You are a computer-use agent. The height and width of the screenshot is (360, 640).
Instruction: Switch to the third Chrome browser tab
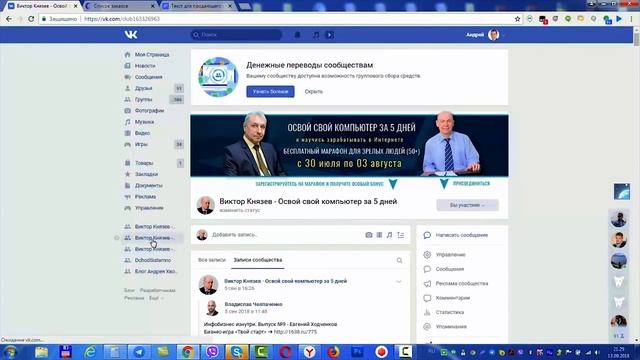pos(197,6)
